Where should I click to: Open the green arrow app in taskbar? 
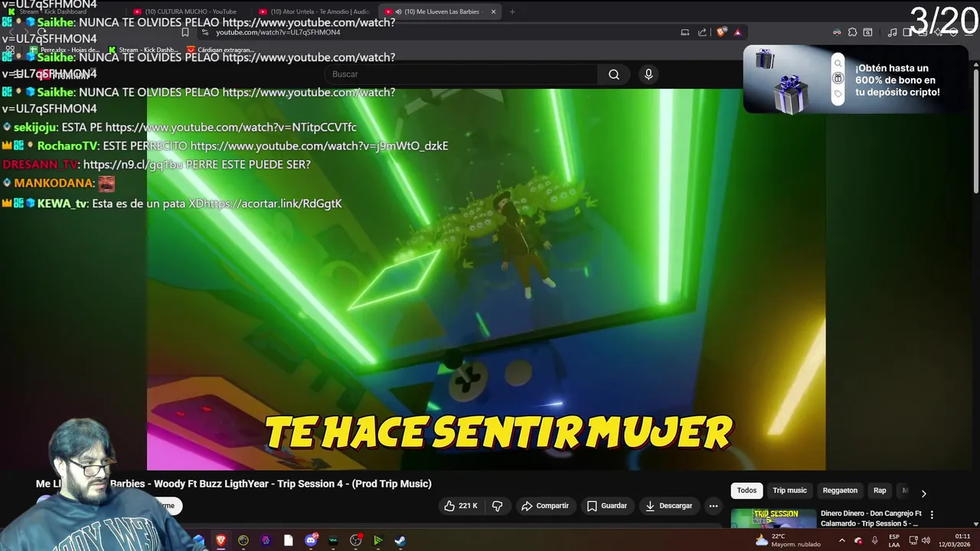[377, 540]
